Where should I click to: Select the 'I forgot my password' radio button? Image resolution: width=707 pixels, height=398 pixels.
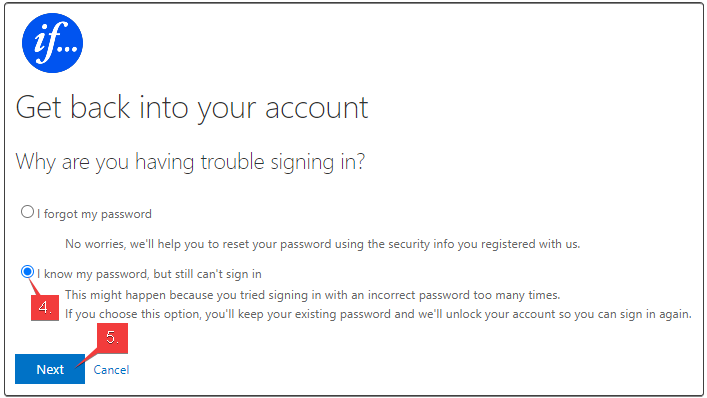tap(28, 211)
